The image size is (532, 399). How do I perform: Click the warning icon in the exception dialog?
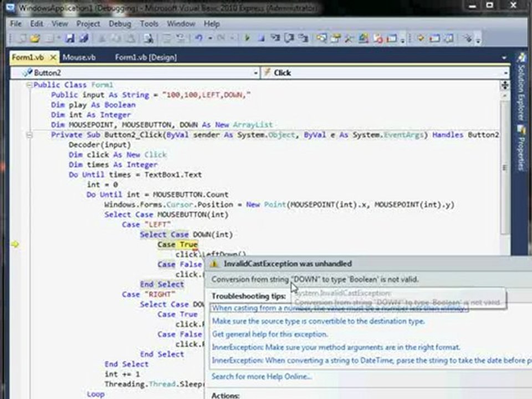tap(214, 264)
